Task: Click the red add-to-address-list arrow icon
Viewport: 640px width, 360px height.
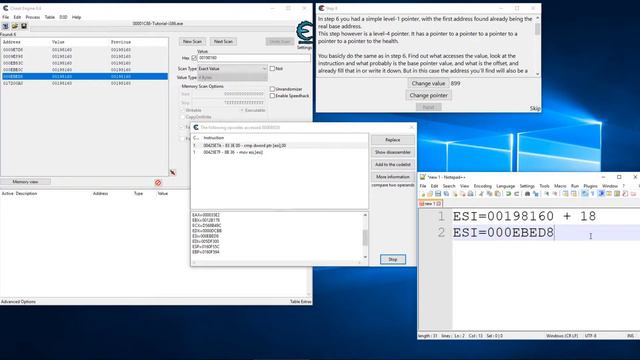Action: tap(173, 173)
